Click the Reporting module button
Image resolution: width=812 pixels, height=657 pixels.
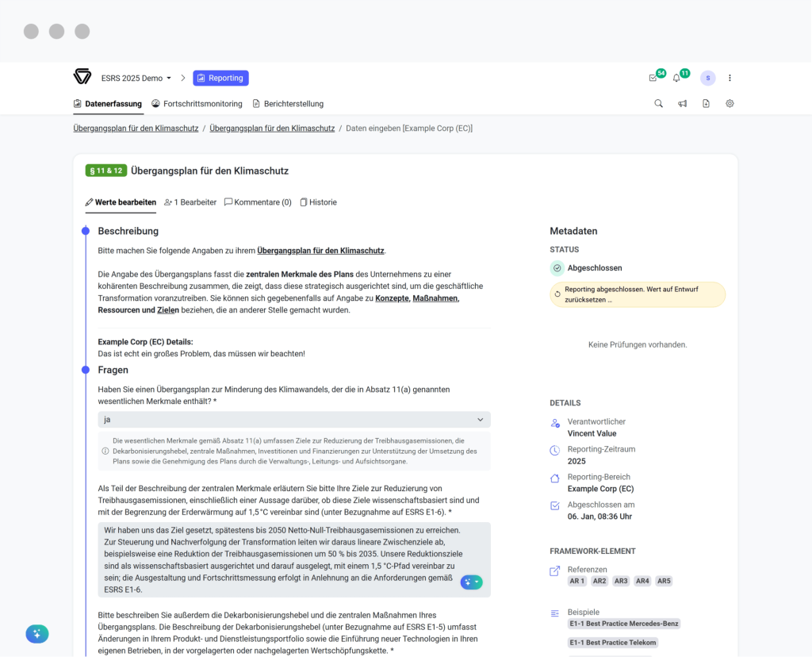[220, 78]
